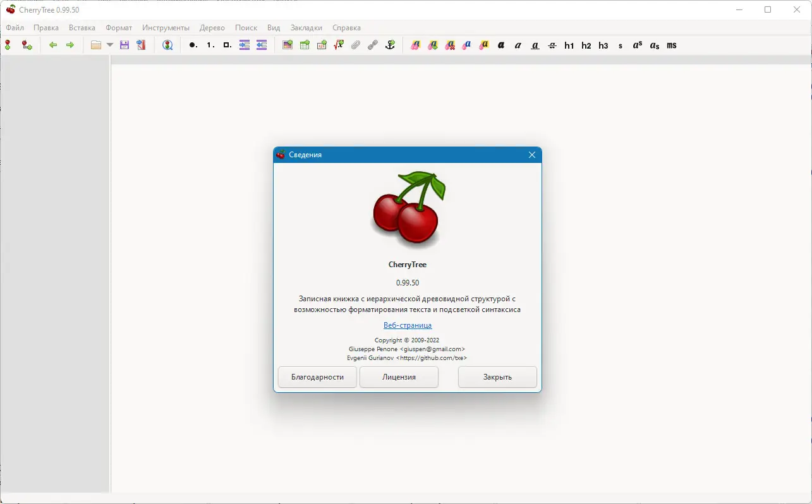Image resolution: width=812 pixels, height=504 pixels.
Task: Close the Сведения dialog with the X
Action: tap(532, 155)
